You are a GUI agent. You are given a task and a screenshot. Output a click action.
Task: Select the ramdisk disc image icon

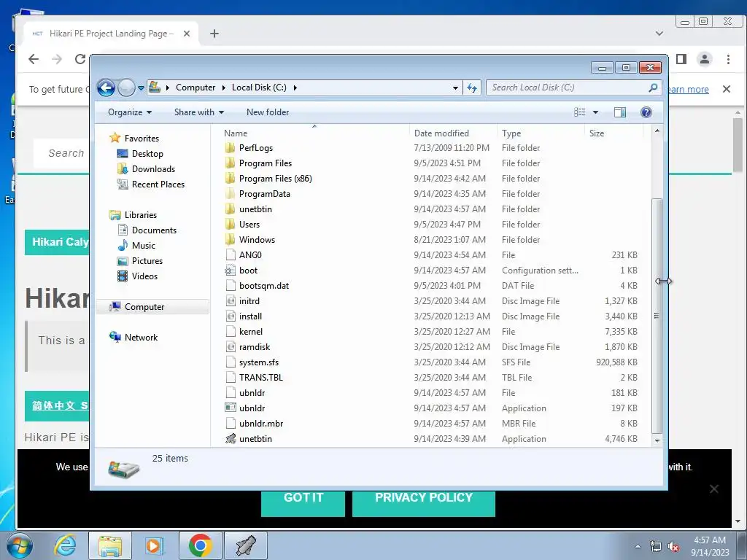pyautogui.click(x=230, y=346)
